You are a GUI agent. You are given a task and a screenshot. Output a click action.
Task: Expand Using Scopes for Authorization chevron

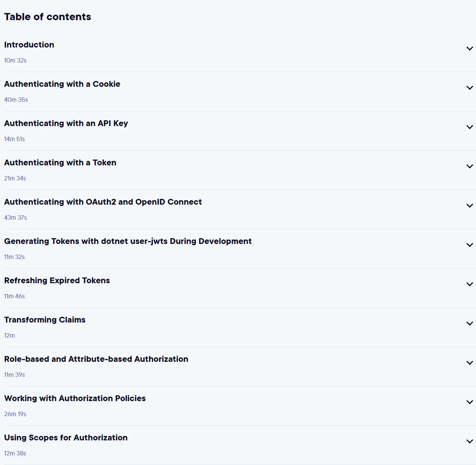coord(470,441)
